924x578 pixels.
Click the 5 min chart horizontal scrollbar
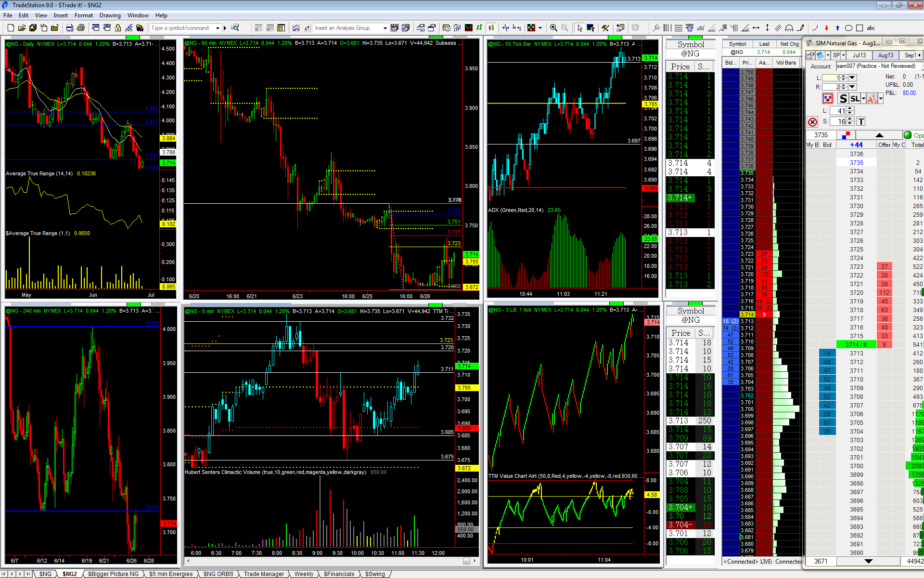332,561
